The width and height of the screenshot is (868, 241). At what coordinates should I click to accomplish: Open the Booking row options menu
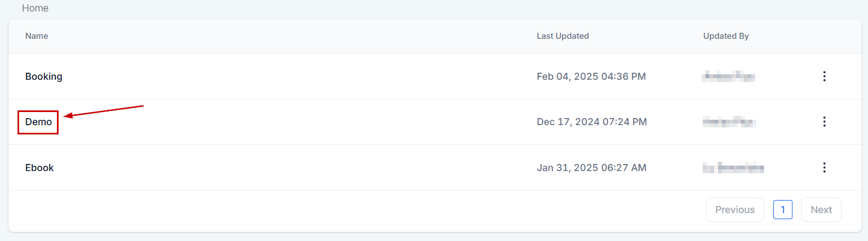point(824,77)
